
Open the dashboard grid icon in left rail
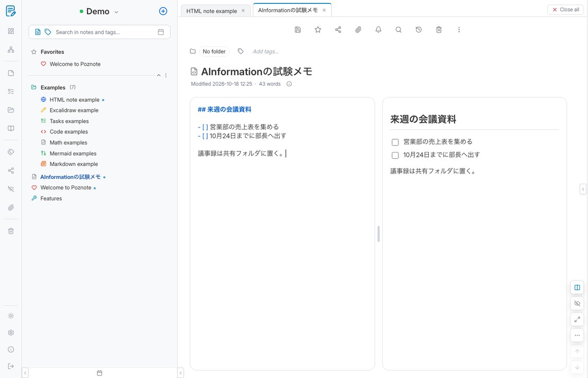click(11, 31)
